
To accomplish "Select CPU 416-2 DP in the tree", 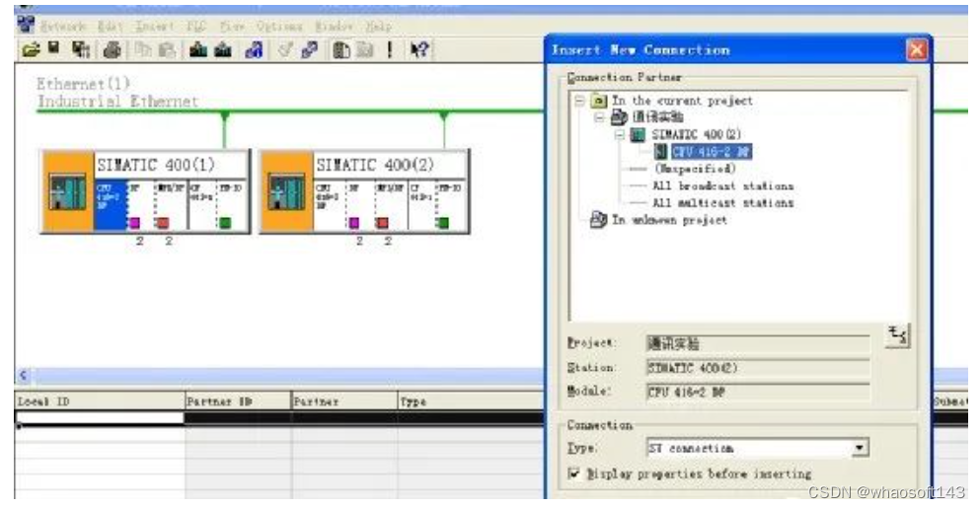I will click(712, 151).
